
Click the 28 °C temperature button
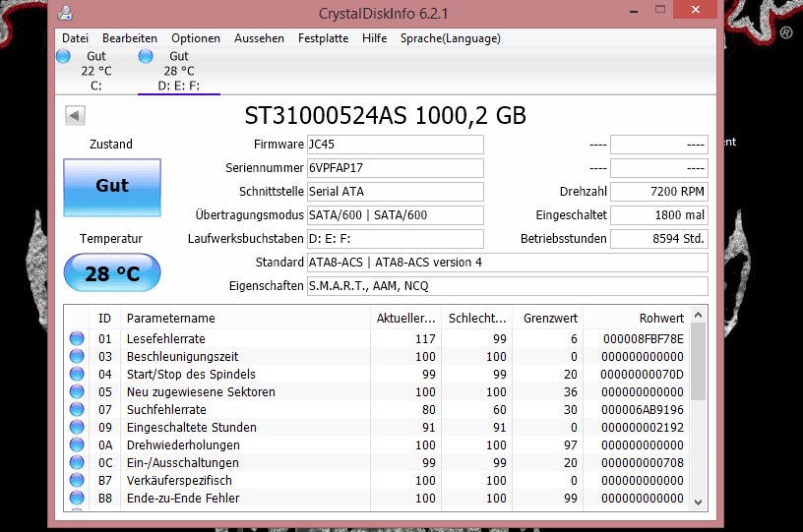pyautogui.click(x=112, y=273)
